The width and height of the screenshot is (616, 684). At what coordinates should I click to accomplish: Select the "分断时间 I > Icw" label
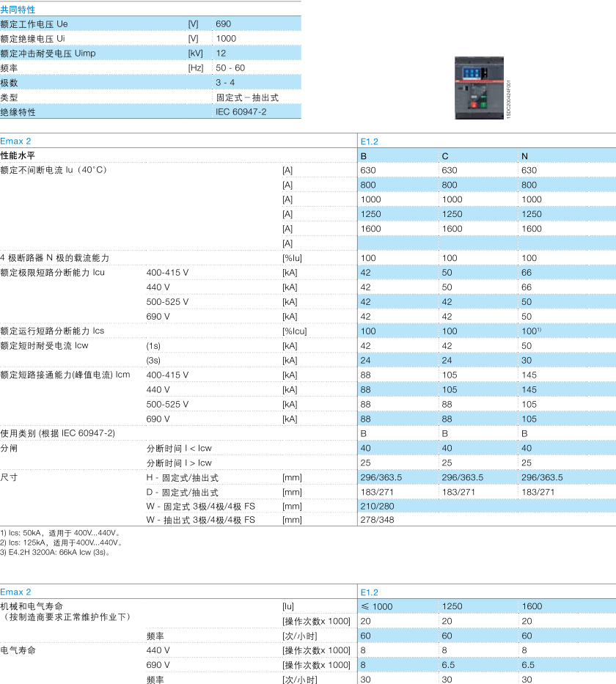tap(179, 463)
